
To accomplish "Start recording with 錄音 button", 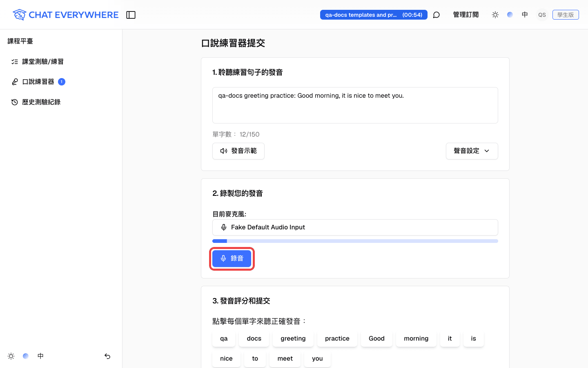I will 232,258.
